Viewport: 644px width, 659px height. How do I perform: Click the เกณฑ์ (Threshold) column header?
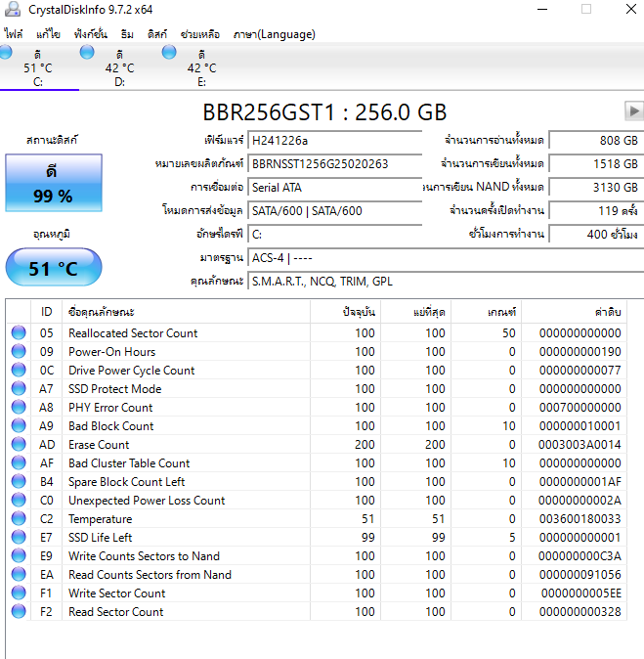coord(487,312)
